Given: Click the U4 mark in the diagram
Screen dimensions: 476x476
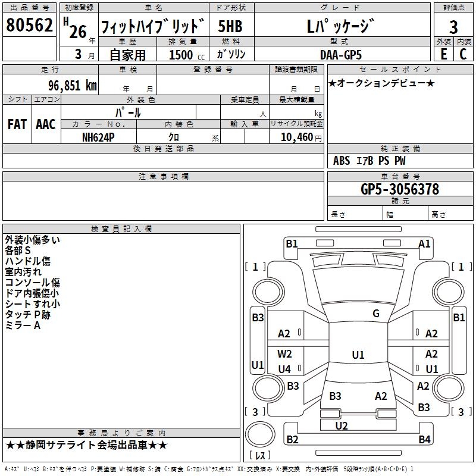Looking at the screenshot, I should point(284,369).
